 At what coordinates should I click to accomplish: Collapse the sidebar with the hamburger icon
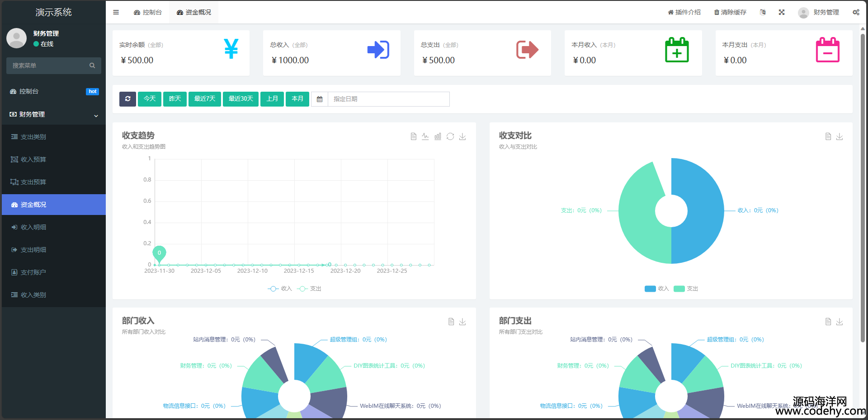click(x=116, y=12)
